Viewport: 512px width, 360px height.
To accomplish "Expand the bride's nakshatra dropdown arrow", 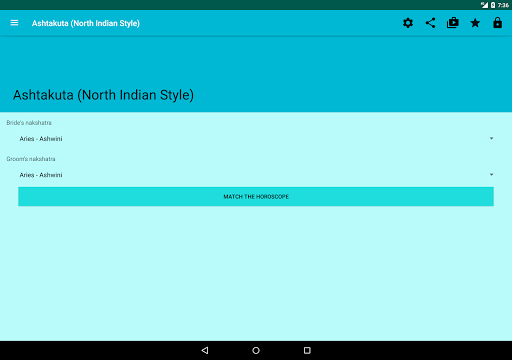I will point(491,138).
